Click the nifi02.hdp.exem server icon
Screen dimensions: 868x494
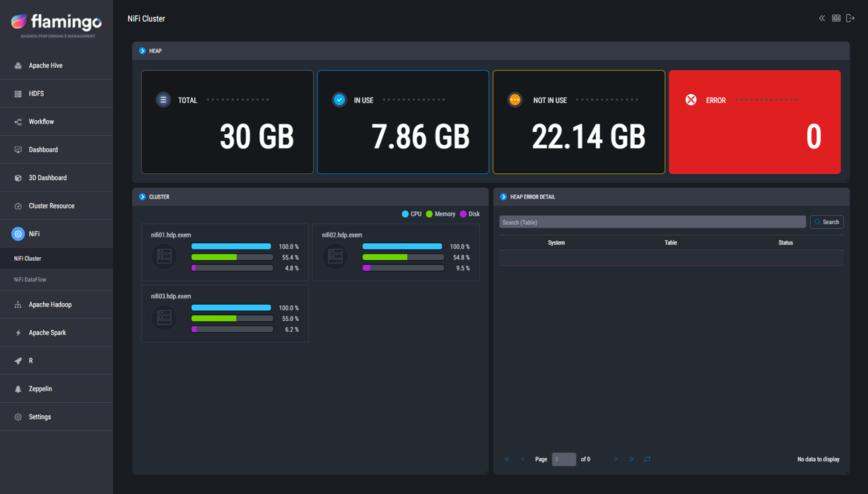point(335,257)
